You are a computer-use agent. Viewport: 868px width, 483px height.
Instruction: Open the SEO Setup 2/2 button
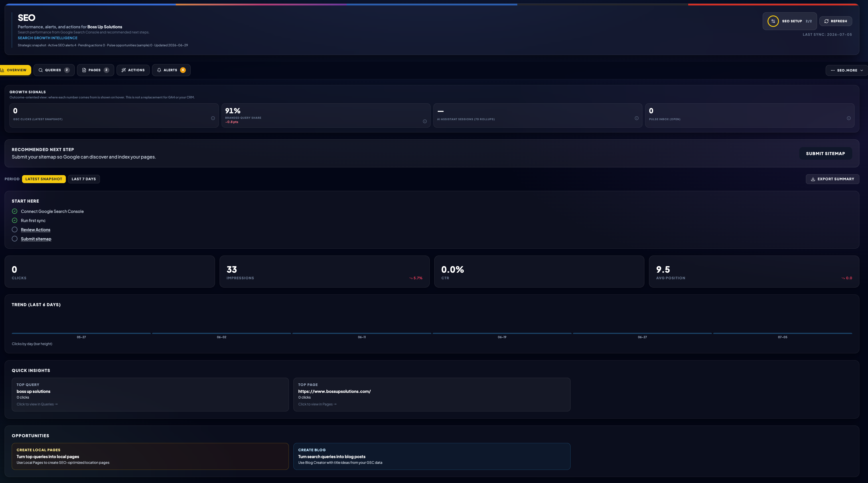790,21
